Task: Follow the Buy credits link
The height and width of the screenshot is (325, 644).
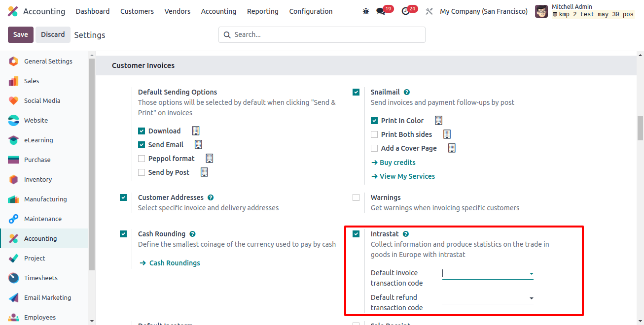Action: tap(393, 162)
